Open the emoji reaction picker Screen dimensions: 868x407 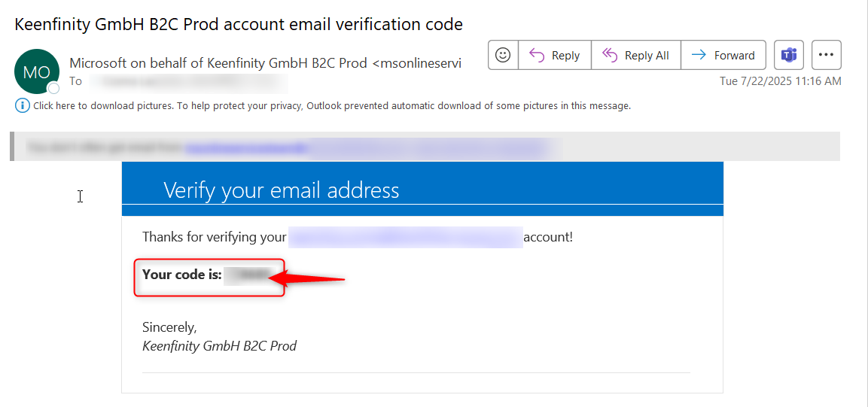[503, 55]
